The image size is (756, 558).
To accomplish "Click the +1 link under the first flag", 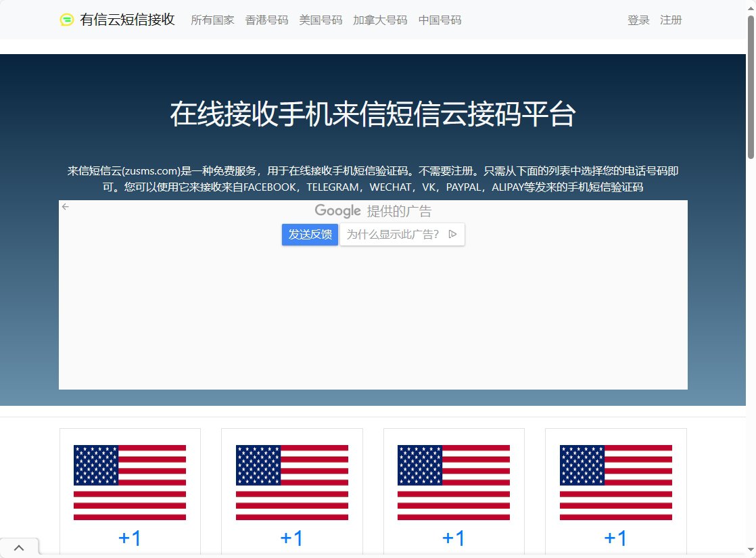I will [x=130, y=538].
